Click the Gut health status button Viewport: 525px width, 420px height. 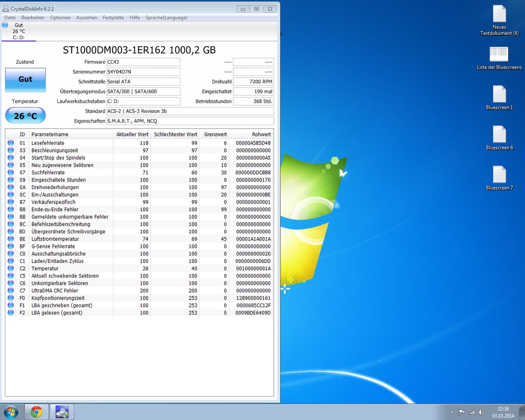click(25, 80)
